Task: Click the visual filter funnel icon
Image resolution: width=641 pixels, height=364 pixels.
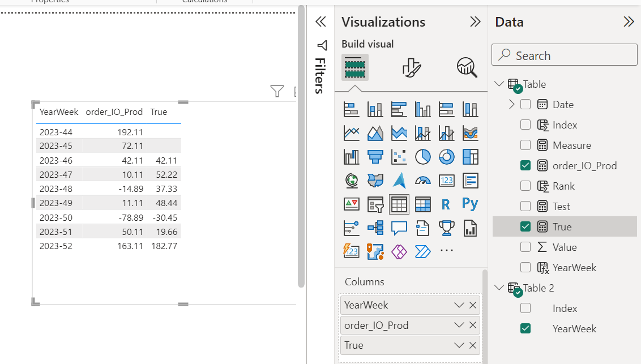Action: [277, 91]
